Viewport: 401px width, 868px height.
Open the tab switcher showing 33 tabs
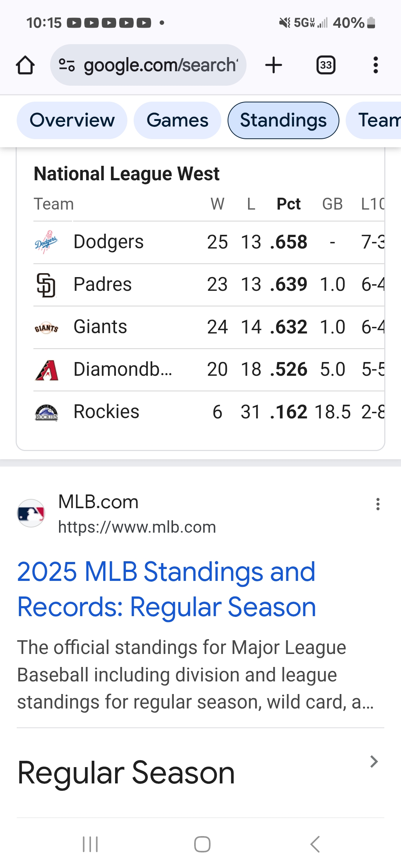pos(326,65)
